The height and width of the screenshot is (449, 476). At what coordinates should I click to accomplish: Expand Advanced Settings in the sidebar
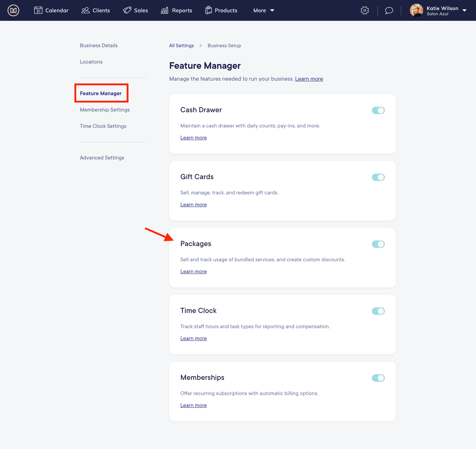point(102,157)
